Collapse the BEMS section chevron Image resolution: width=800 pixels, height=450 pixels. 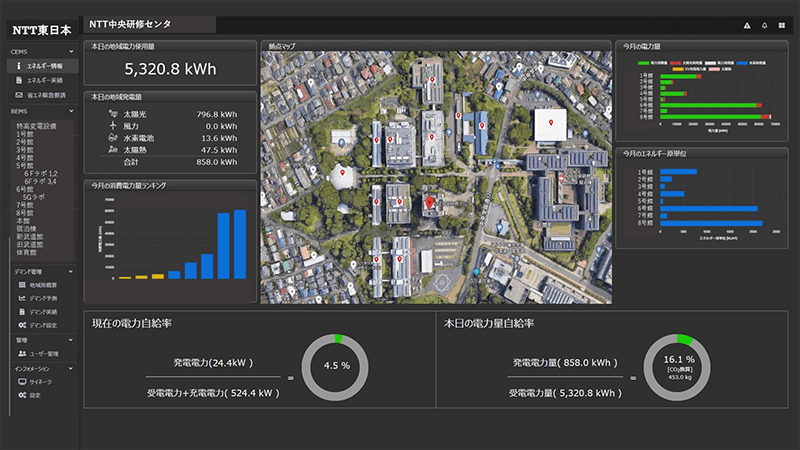point(70,111)
